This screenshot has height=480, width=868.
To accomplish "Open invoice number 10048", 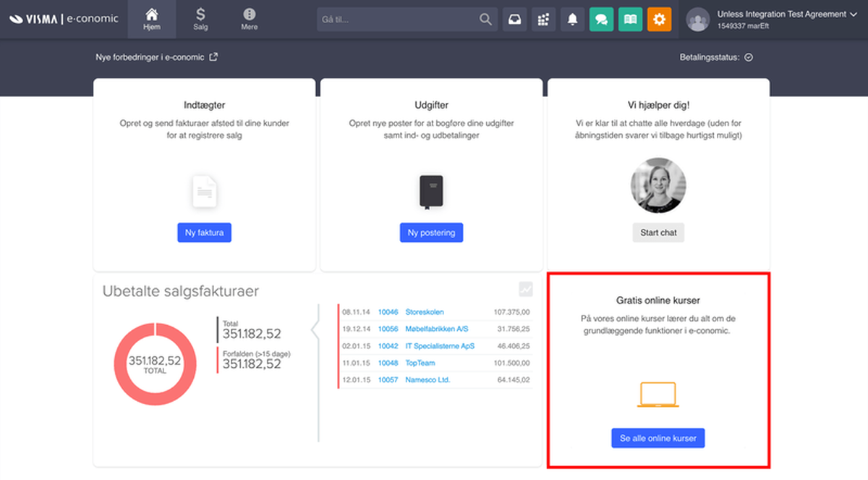I will [x=388, y=363].
